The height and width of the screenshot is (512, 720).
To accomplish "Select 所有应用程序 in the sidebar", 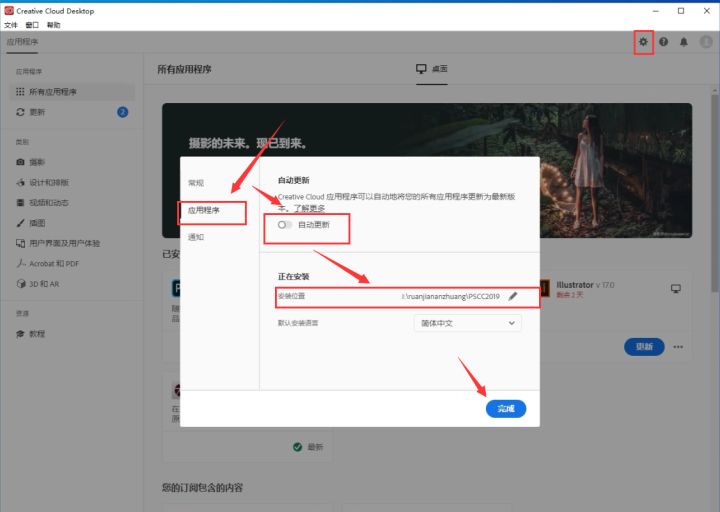I will 72,92.
